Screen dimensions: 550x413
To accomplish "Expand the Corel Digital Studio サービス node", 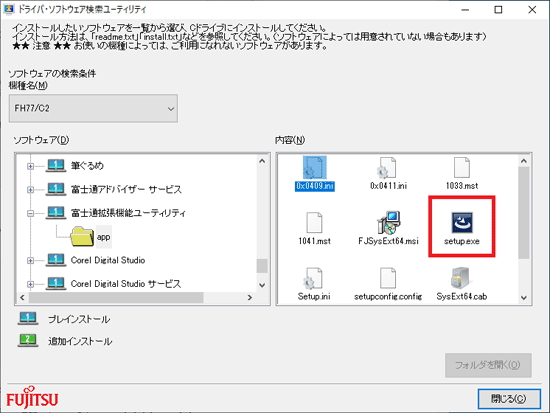I will click(31, 284).
